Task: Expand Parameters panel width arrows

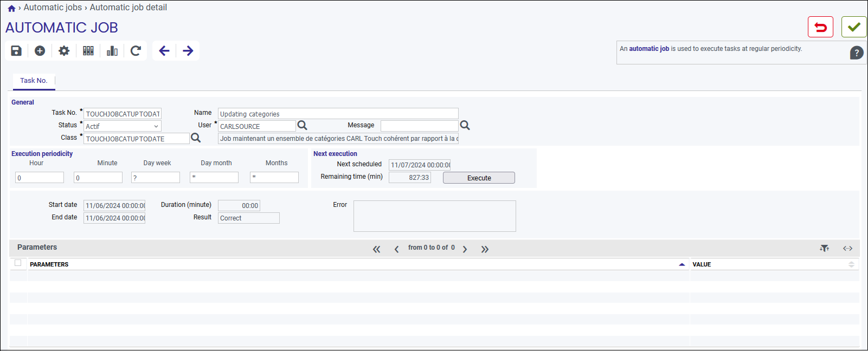Action: pos(848,248)
